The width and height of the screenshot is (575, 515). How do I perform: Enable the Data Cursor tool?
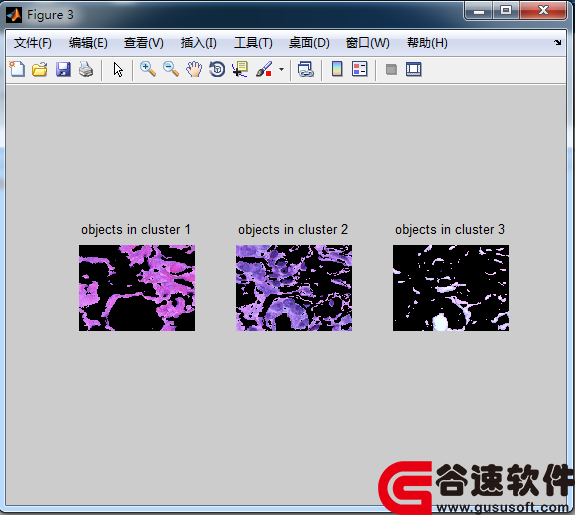tap(240, 69)
